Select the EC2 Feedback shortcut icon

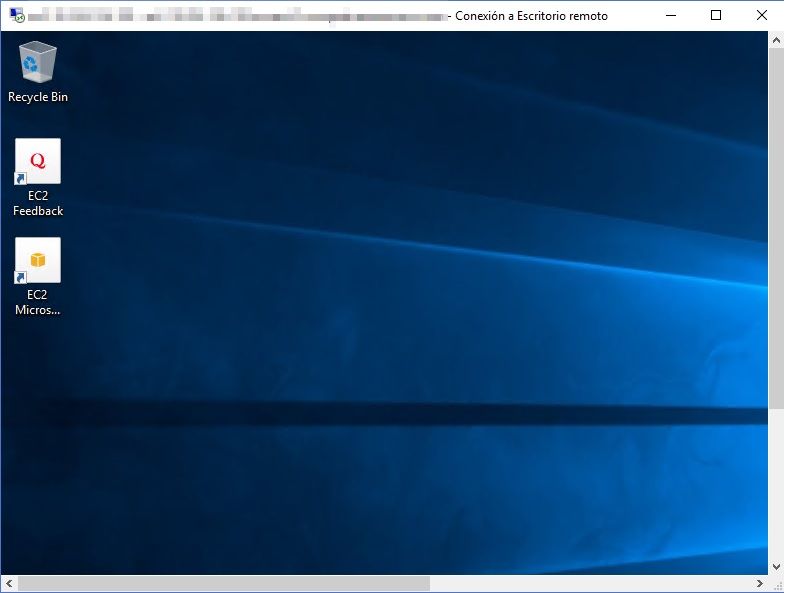click(x=38, y=161)
